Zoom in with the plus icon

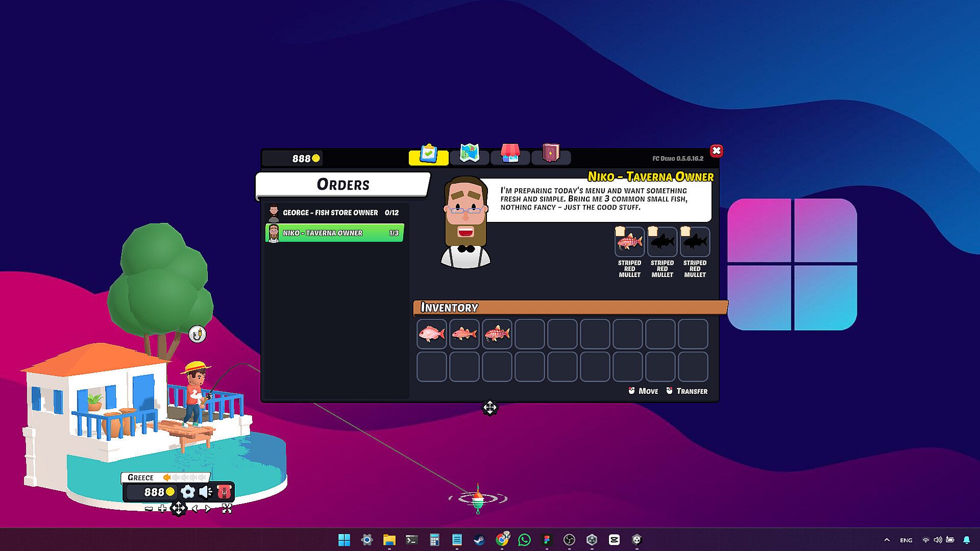pos(162,509)
